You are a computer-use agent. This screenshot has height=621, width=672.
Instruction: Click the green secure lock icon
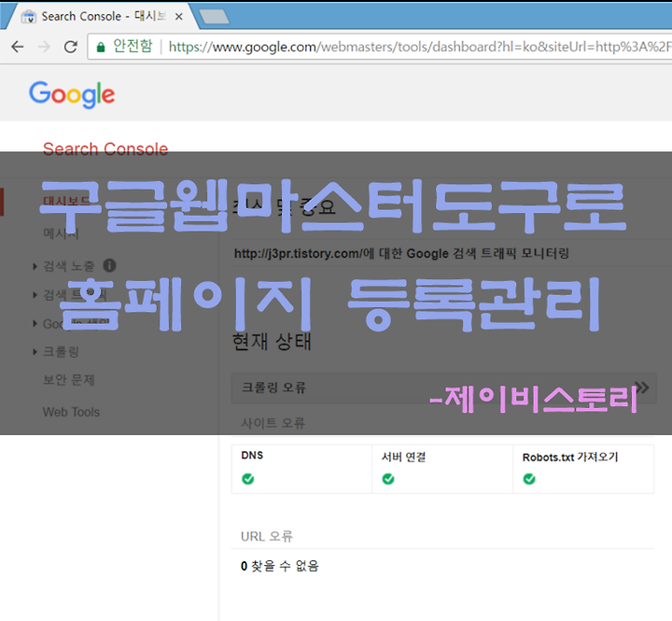click(101, 47)
